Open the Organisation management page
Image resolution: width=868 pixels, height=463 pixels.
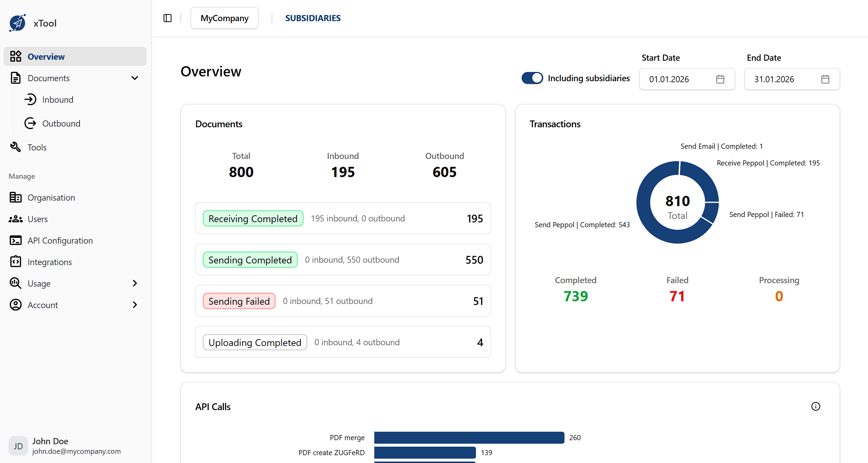[51, 198]
